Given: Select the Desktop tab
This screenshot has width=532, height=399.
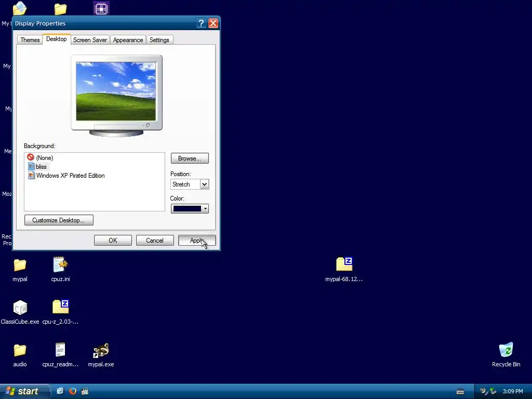Looking at the screenshot, I should coord(56,39).
